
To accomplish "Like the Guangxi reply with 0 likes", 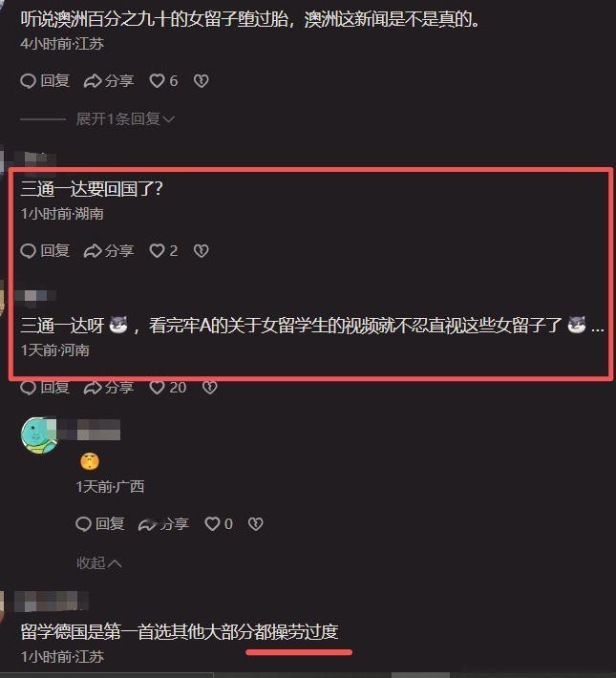I will pos(219,524).
